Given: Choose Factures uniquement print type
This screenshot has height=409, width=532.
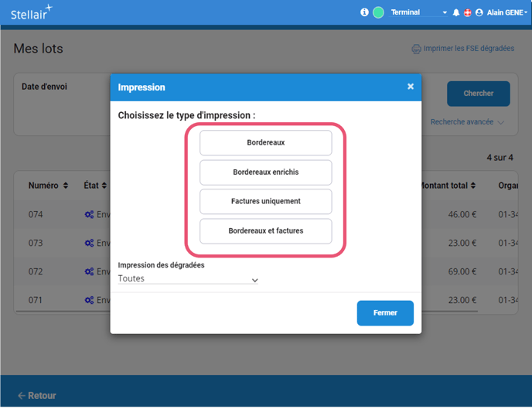Looking at the screenshot, I should click(x=265, y=202).
